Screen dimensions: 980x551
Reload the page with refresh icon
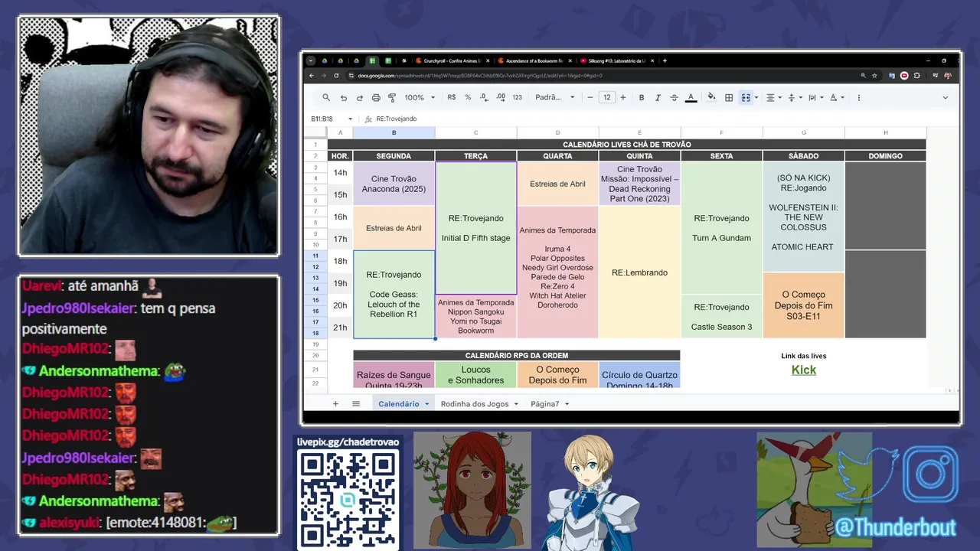click(x=338, y=75)
